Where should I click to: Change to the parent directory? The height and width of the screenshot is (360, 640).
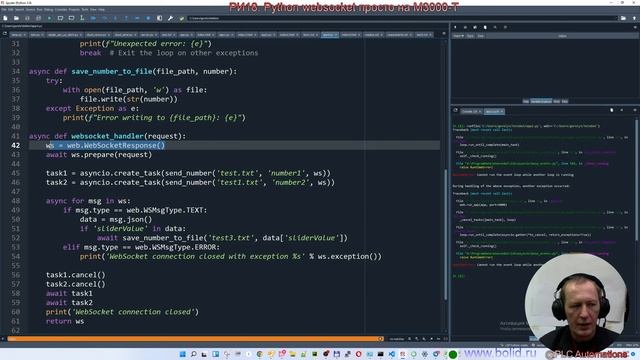[634, 18]
